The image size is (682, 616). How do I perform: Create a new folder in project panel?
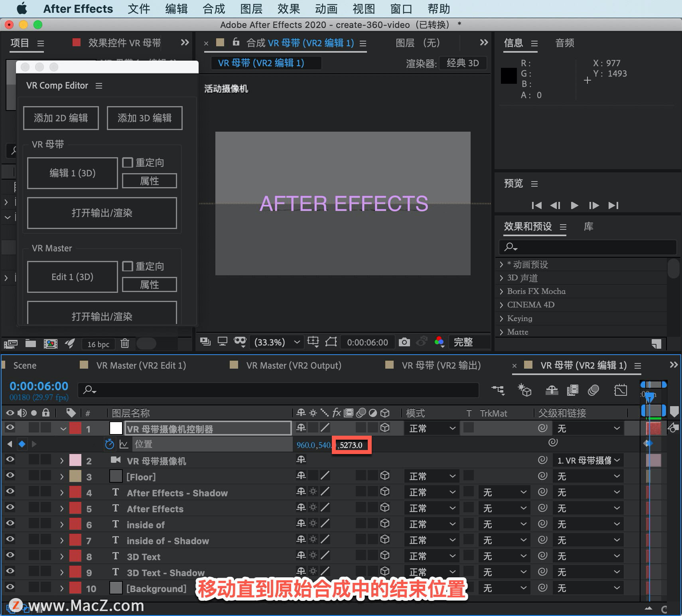(31, 344)
